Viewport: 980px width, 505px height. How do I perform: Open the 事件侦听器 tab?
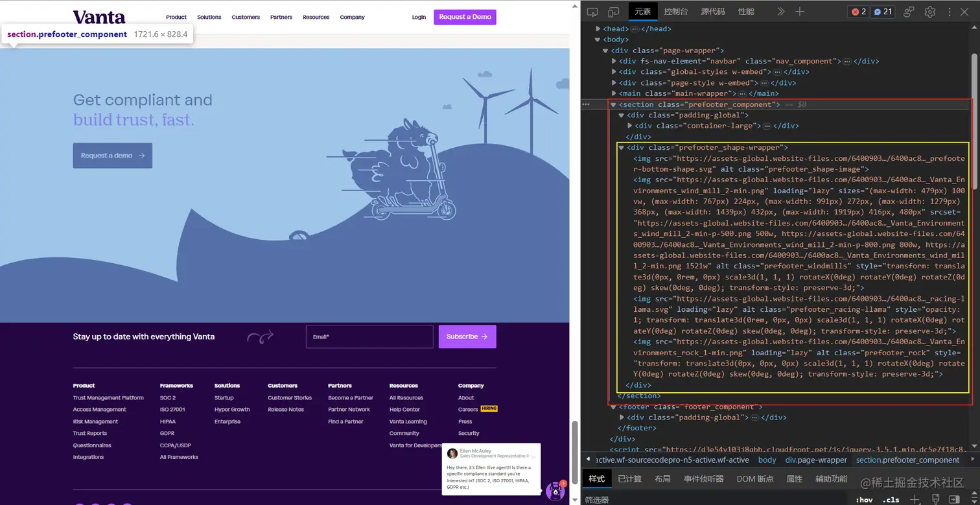click(x=703, y=479)
